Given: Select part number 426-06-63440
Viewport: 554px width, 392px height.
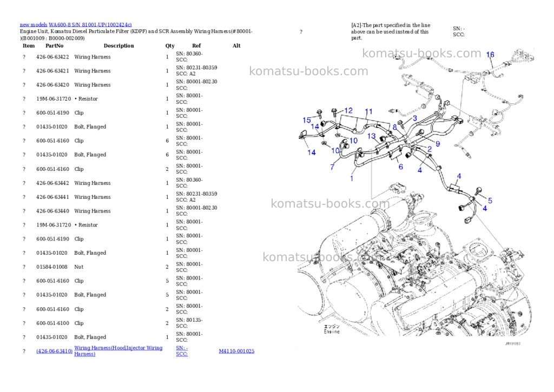Looking at the screenshot, I should tap(52, 211).
